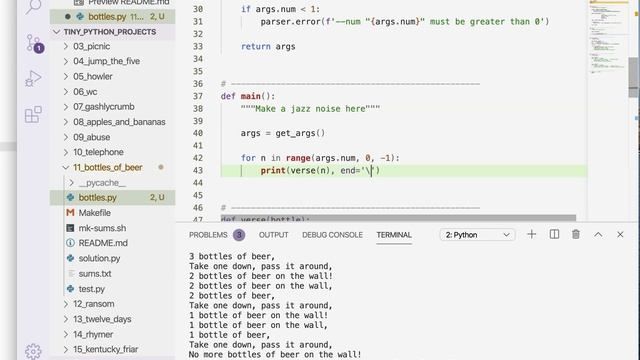
Task: Open sums.txt in explorer
Action: coord(95,273)
